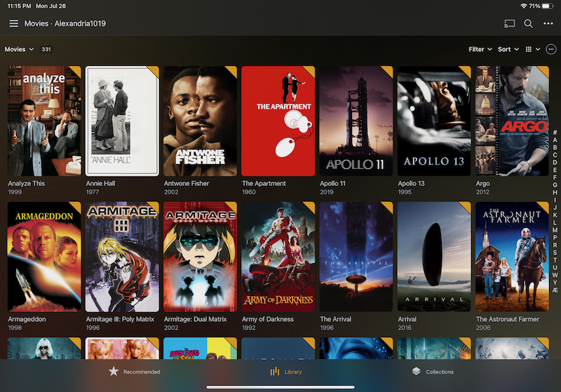Screen dimensions: 561x392
Task: Click the Armageddon year 1998
Action: tap(15, 327)
